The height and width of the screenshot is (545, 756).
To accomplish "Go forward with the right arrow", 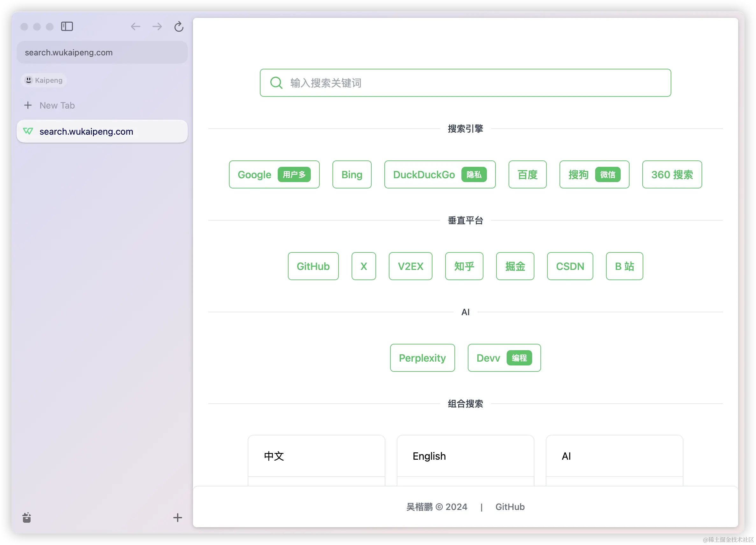I will point(157,26).
